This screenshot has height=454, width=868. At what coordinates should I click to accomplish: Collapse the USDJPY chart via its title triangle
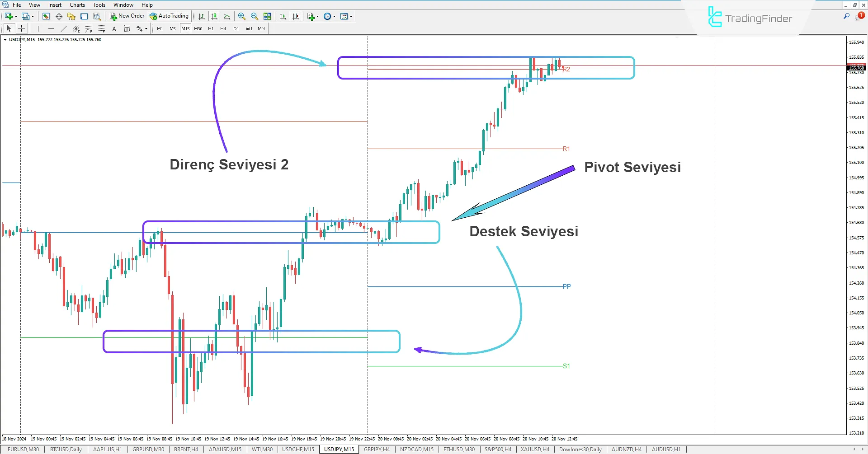pyautogui.click(x=4, y=39)
